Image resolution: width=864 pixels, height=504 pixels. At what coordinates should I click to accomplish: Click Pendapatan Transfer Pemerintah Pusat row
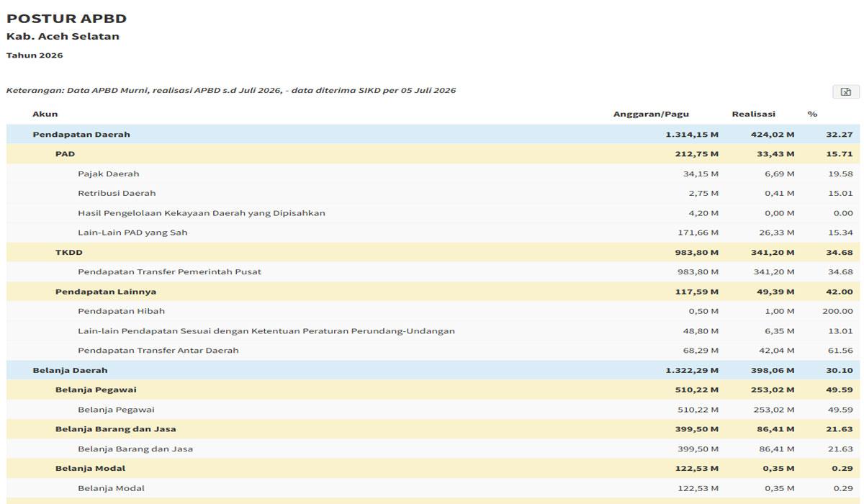pos(433,271)
